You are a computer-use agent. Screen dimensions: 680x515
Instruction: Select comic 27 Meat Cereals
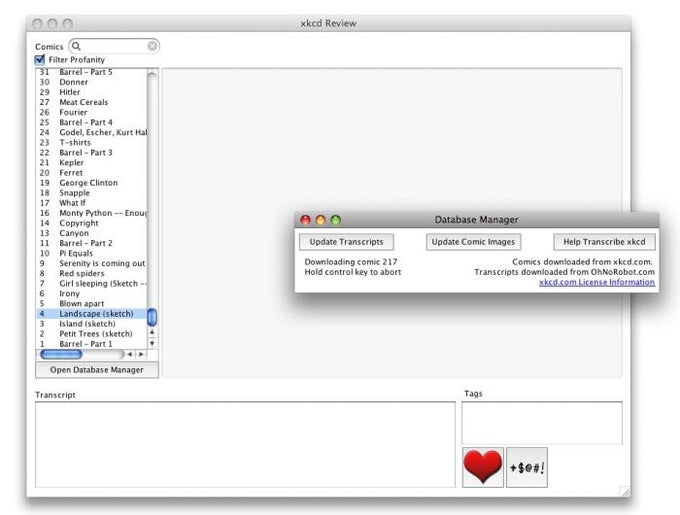tap(92, 102)
